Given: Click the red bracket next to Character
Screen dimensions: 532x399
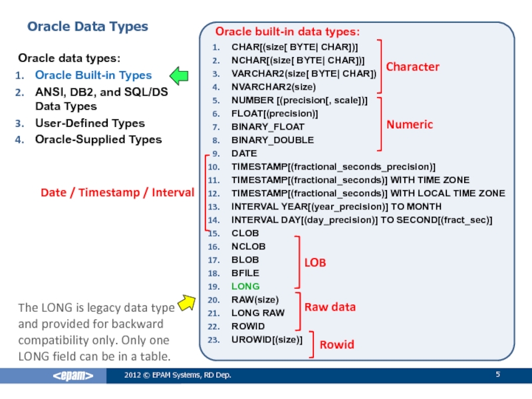Looking at the screenshot, I should (380, 66).
